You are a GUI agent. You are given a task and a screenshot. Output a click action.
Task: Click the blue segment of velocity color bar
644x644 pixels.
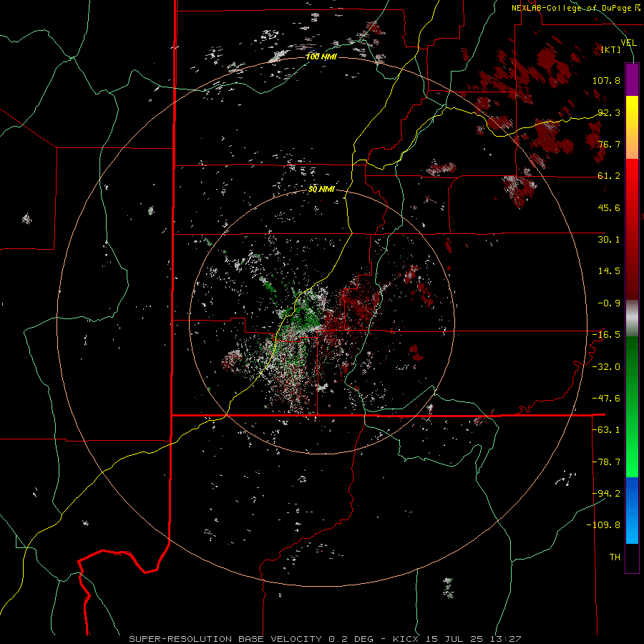pyautogui.click(x=632, y=510)
